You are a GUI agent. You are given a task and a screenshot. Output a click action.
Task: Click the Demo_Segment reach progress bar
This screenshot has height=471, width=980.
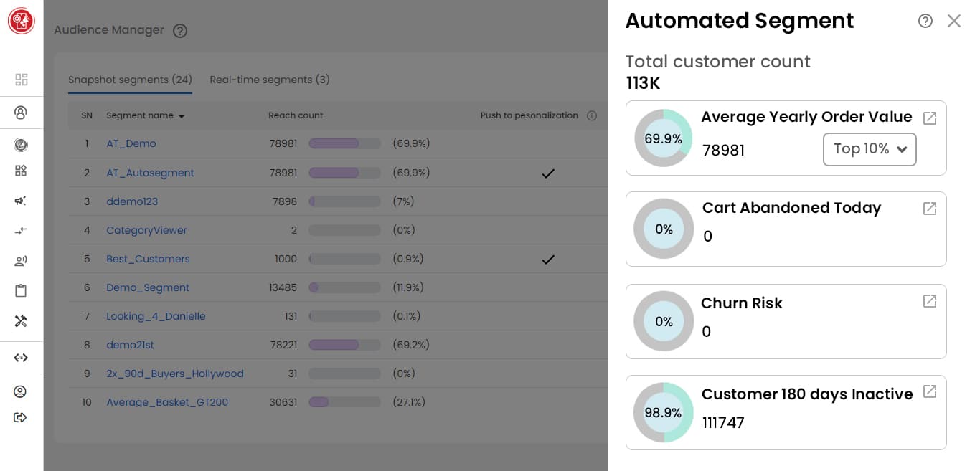click(x=344, y=287)
